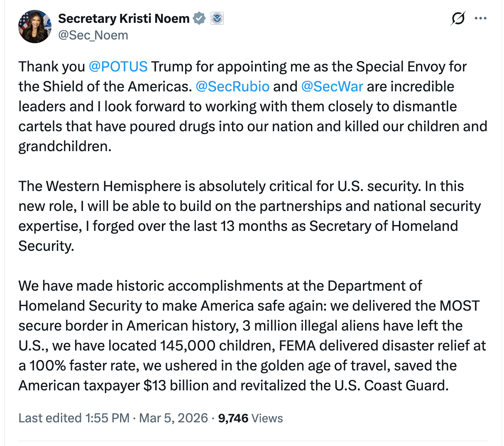Click the Mar 5, 2026 date
The width and height of the screenshot is (504, 446).
click(173, 418)
